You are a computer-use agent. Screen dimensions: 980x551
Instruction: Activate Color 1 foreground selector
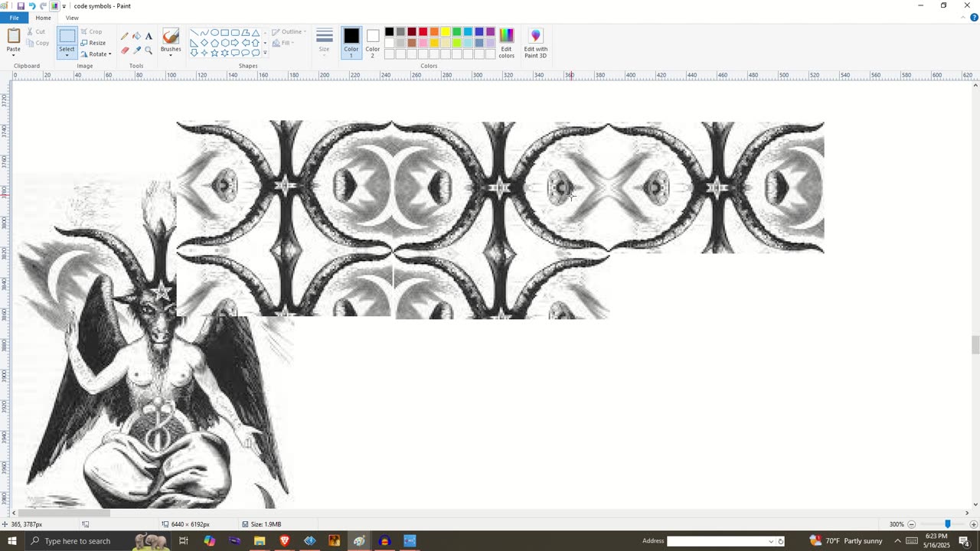[351, 43]
